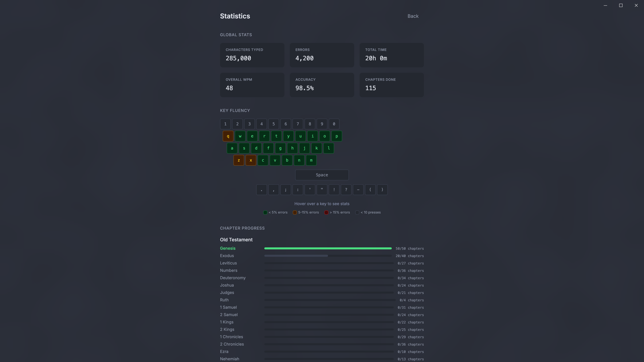Click the number '0' key tile

[x=334, y=124]
